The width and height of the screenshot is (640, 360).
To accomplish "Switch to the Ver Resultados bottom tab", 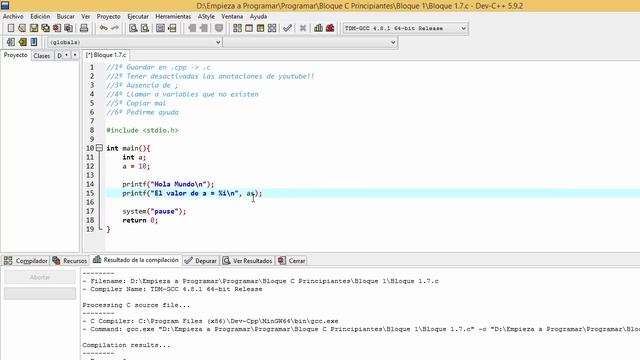I will pyautogui.click(x=247, y=260).
